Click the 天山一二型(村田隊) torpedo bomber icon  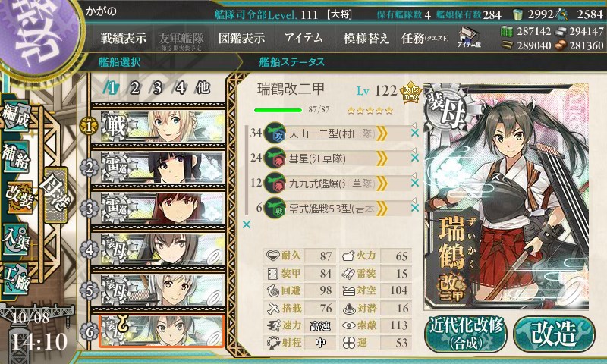coord(275,133)
